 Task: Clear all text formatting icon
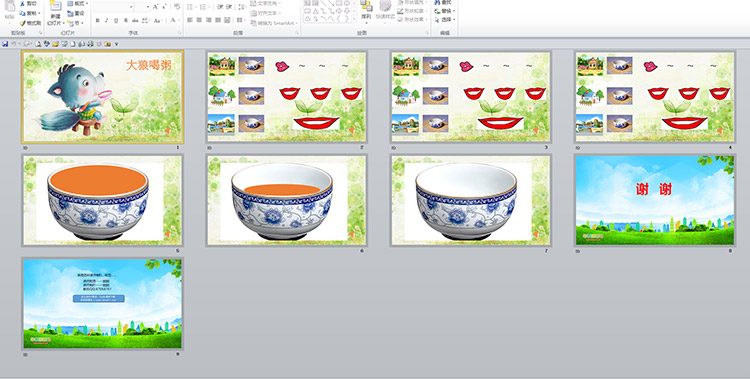tap(176, 7)
